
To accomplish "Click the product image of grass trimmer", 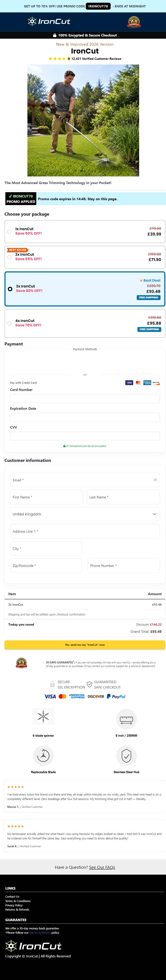I will pyautogui.click(x=83, y=120).
